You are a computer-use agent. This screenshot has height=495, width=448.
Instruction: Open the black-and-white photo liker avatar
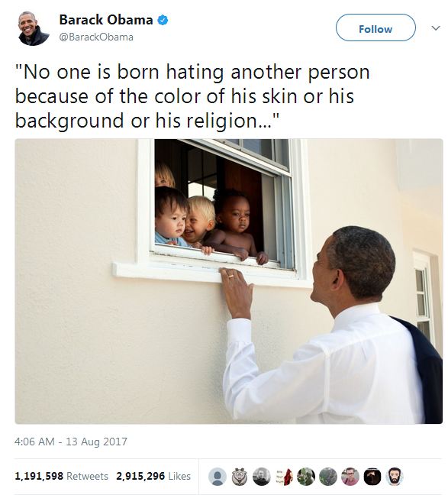click(262, 477)
